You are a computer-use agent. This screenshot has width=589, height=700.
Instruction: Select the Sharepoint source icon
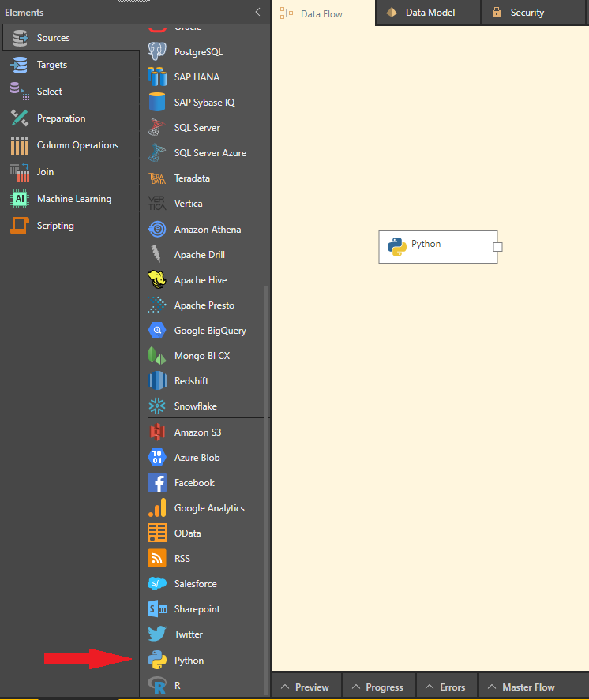[x=157, y=609]
